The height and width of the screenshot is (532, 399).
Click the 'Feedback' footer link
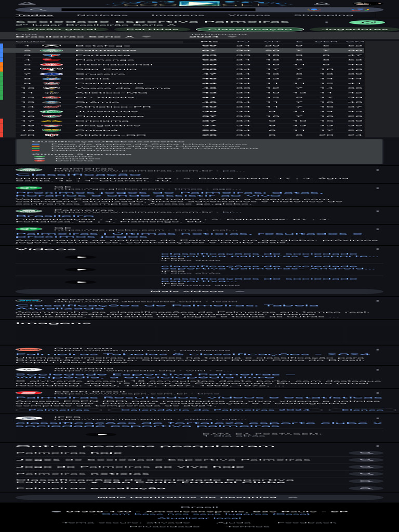coord(307,523)
